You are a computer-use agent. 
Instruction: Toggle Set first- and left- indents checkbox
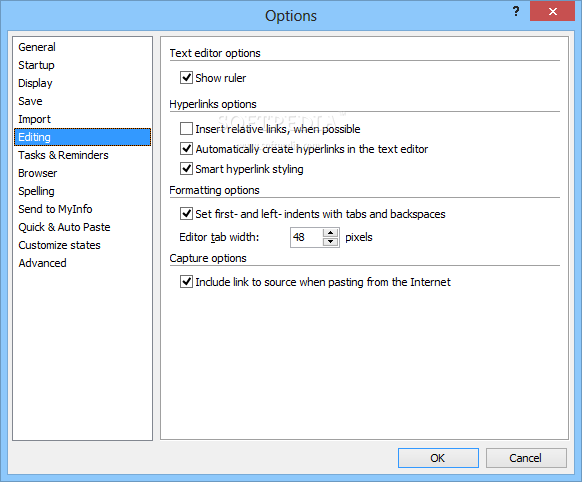pos(186,214)
